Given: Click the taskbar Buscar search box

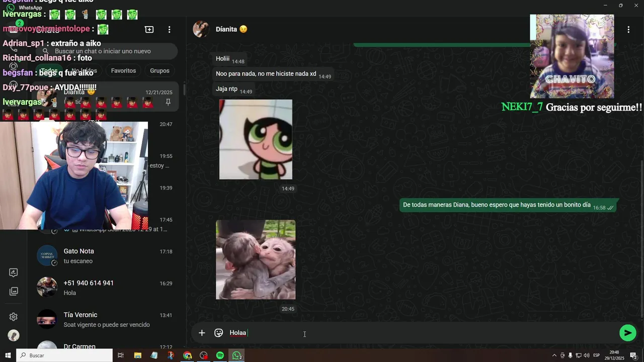Looking at the screenshot, I should click(64, 355).
